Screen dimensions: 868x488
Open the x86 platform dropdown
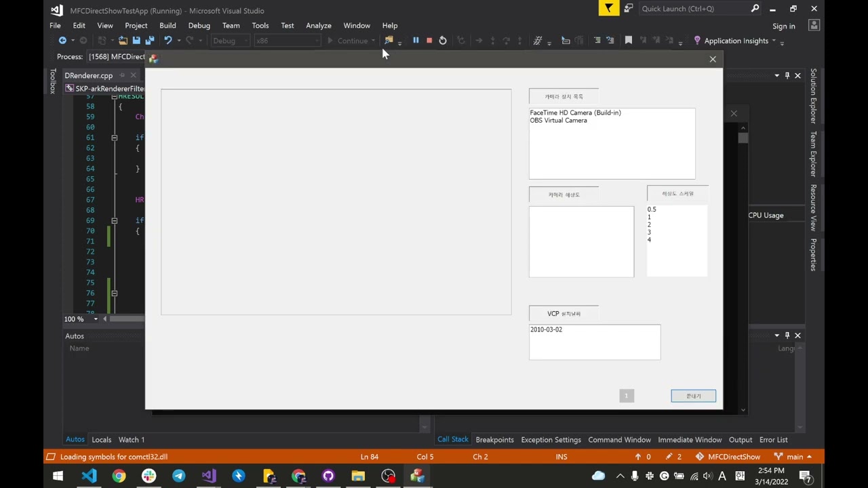[288, 41]
